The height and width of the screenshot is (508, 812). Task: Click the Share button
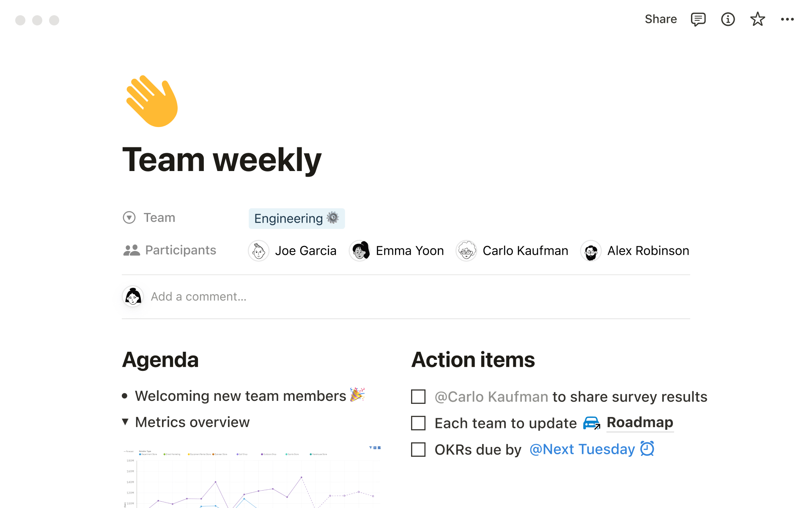coord(661,19)
